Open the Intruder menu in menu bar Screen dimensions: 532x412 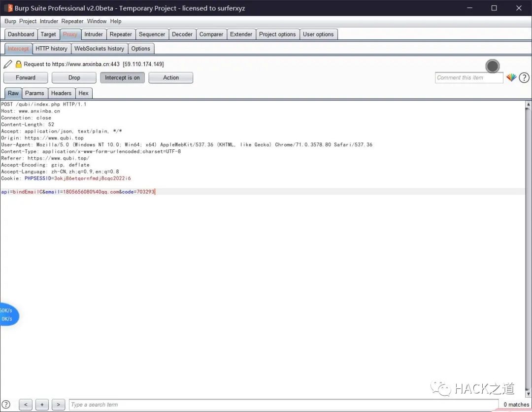(49, 21)
